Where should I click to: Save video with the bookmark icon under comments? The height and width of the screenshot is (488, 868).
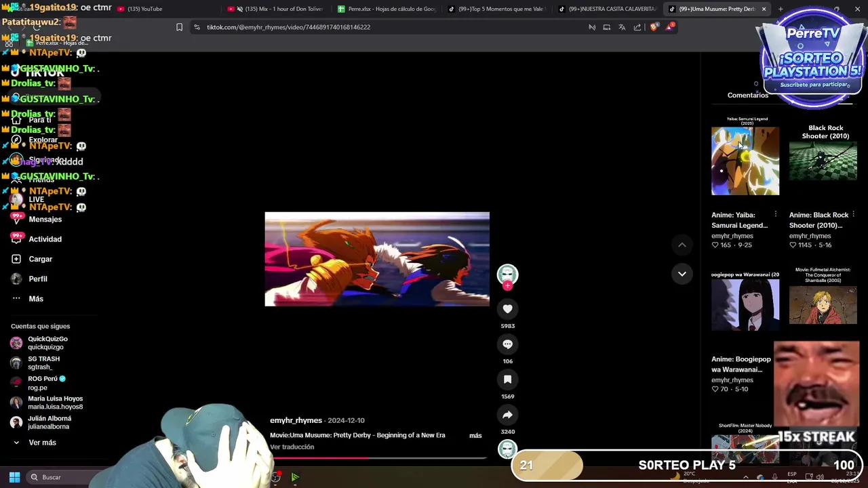point(507,380)
